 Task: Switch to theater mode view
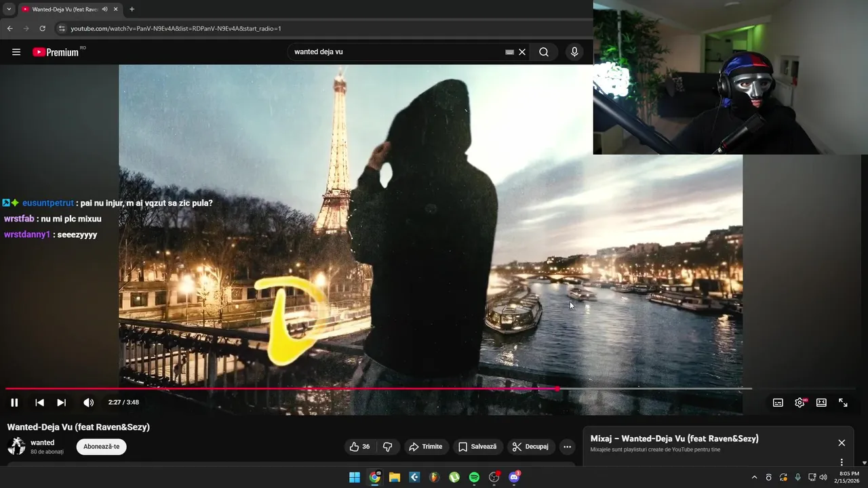tap(821, 403)
